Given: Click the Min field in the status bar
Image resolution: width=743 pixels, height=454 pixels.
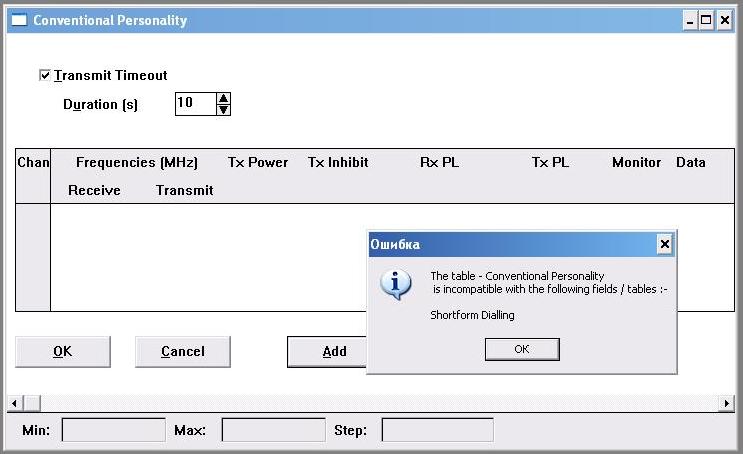Looking at the screenshot, I should (113, 430).
